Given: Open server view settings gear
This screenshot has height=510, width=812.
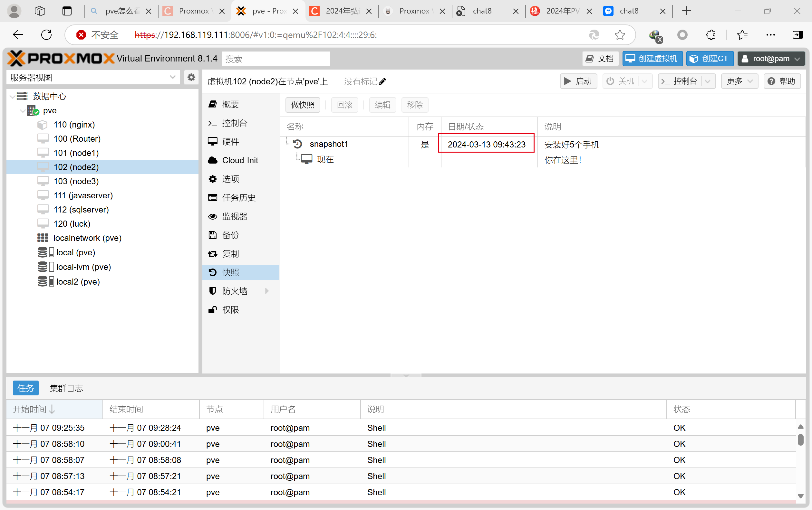Looking at the screenshot, I should (x=191, y=78).
